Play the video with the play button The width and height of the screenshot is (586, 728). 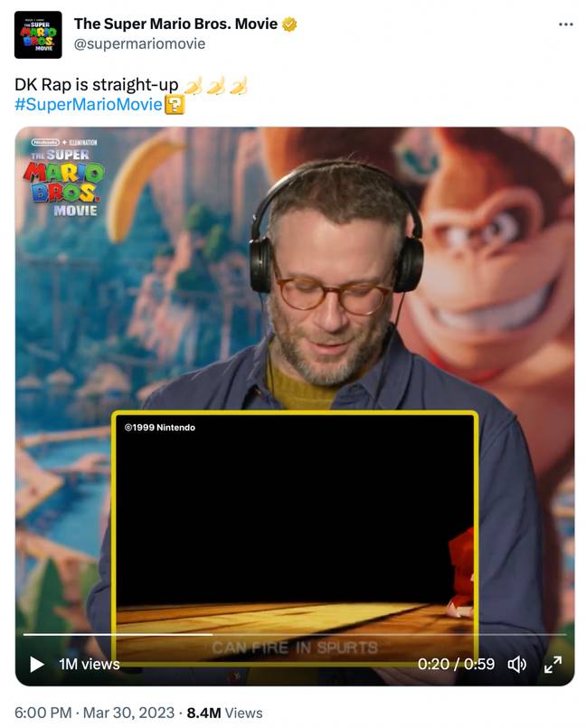(37, 664)
